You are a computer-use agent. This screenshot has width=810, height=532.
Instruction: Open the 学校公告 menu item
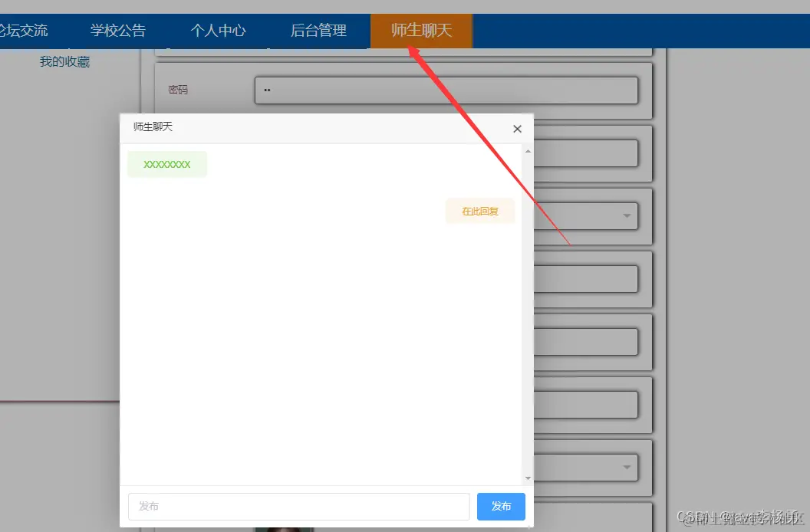pos(118,31)
